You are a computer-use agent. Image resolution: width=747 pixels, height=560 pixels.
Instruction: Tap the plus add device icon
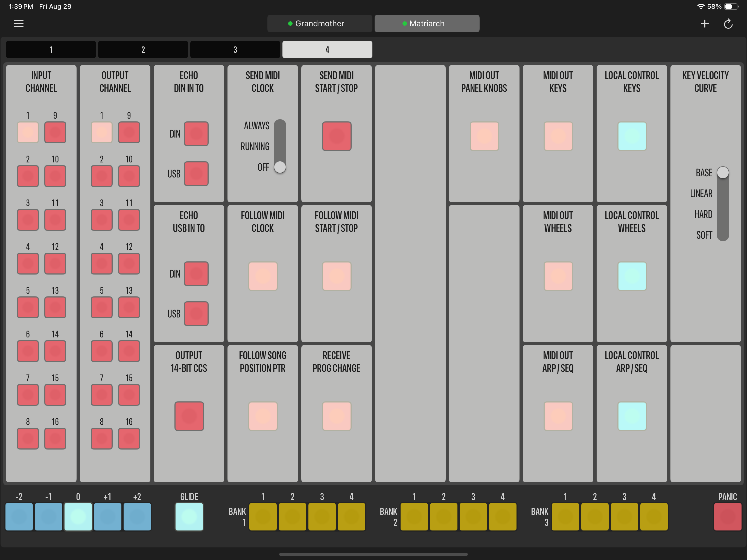pos(704,24)
